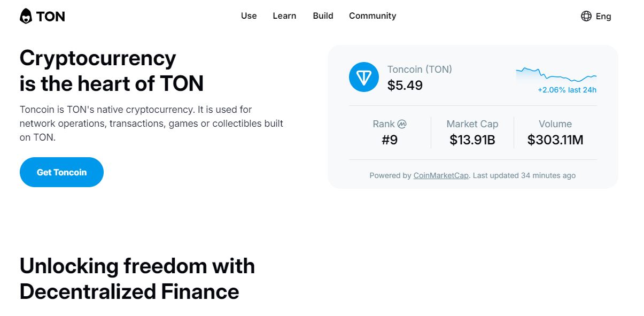644x316 pixels.
Task: Click the +2.06% last 24h label
Action: (567, 90)
